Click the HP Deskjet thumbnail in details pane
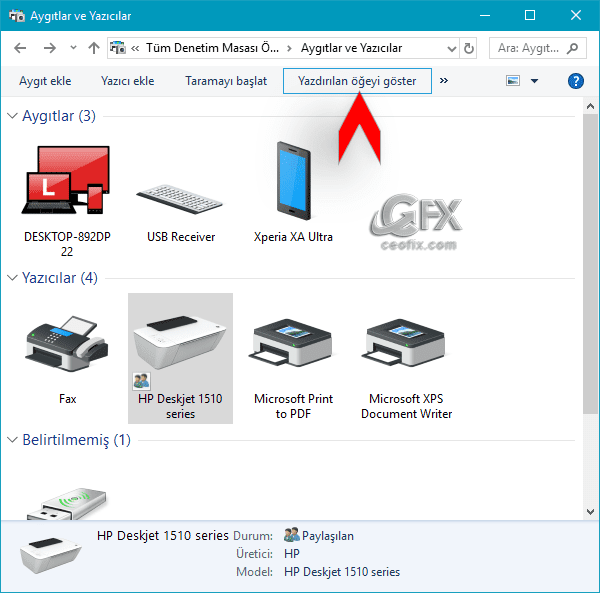The image size is (600, 593). click(x=50, y=555)
